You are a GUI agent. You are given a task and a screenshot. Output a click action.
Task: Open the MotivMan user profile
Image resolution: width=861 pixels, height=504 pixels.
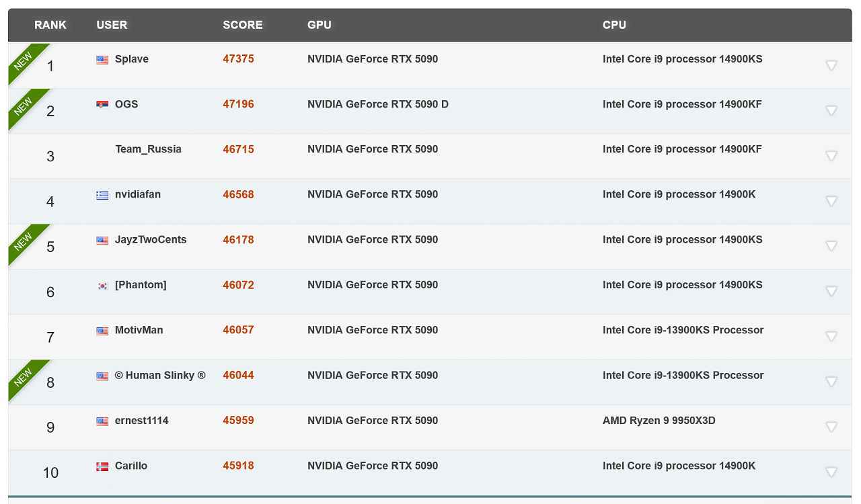pyautogui.click(x=139, y=330)
